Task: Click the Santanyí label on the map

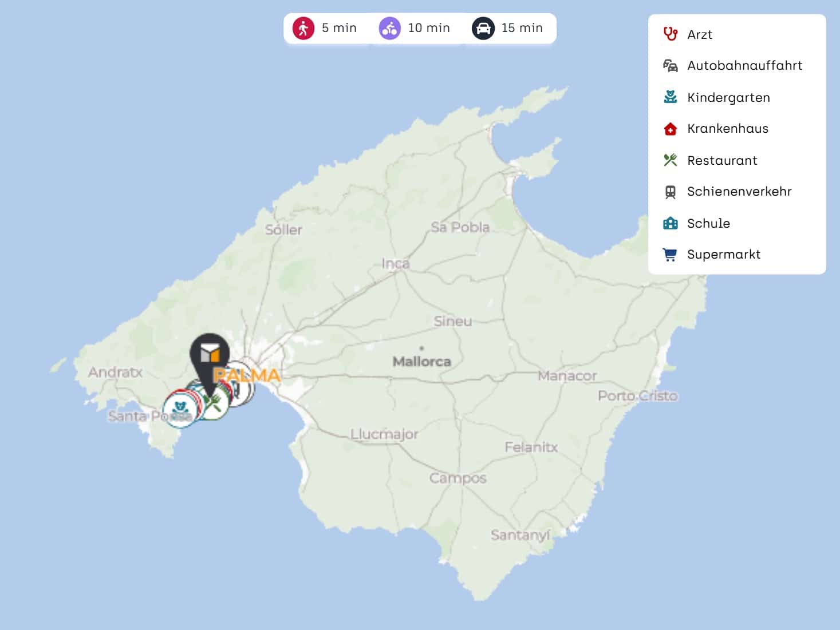Action: [520, 535]
